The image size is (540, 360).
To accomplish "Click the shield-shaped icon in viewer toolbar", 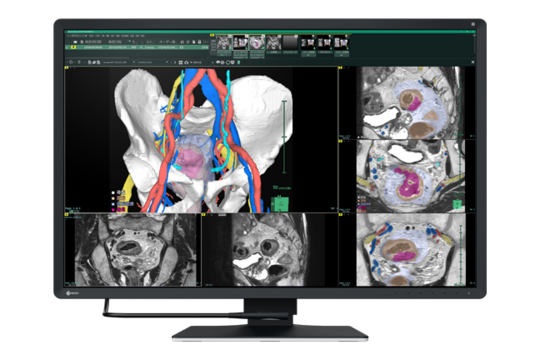I will (233, 62).
